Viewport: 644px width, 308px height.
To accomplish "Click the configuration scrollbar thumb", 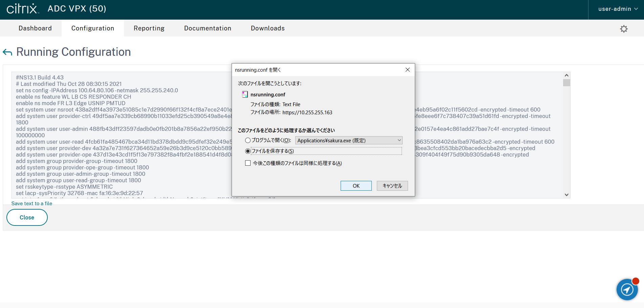I will click(x=566, y=83).
